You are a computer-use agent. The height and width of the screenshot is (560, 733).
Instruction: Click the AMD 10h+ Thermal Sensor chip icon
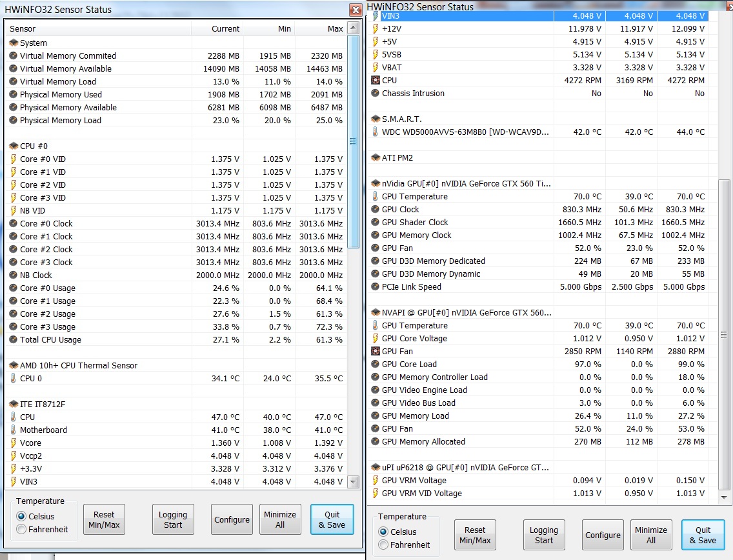tap(13, 366)
